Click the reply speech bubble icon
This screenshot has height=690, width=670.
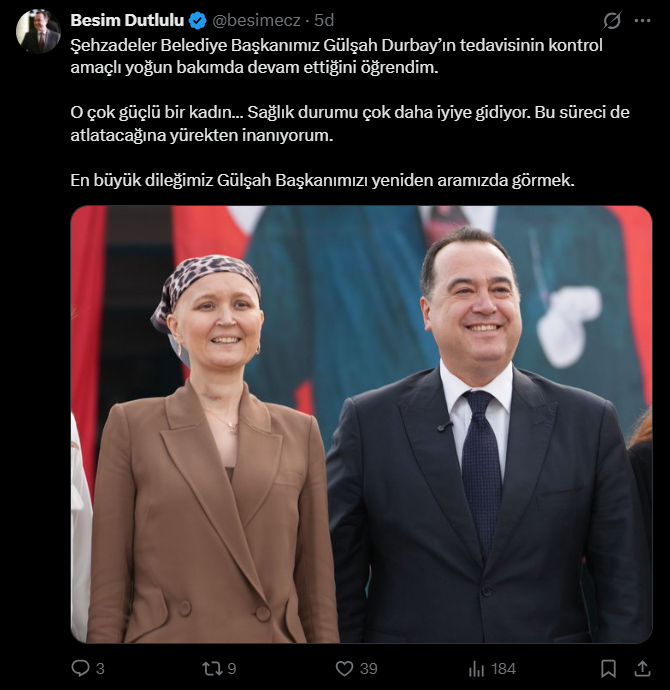click(80, 668)
